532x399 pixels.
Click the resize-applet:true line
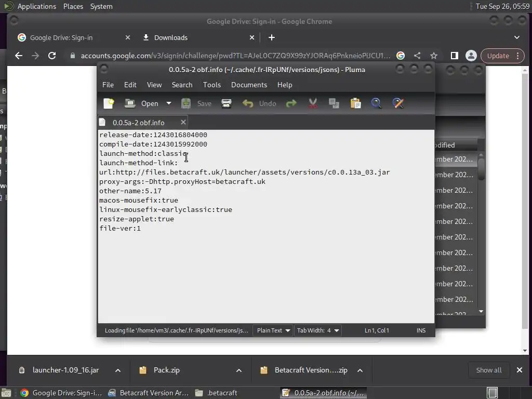[x=137, y=219]
